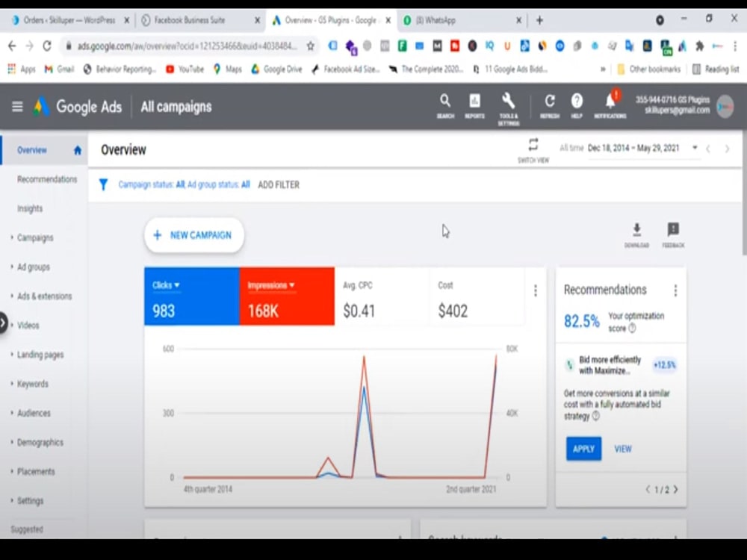Switch to Facebook Business Suite tab
Image resolution: width=747 pixels, height=560 pixels.
[200, 20]
